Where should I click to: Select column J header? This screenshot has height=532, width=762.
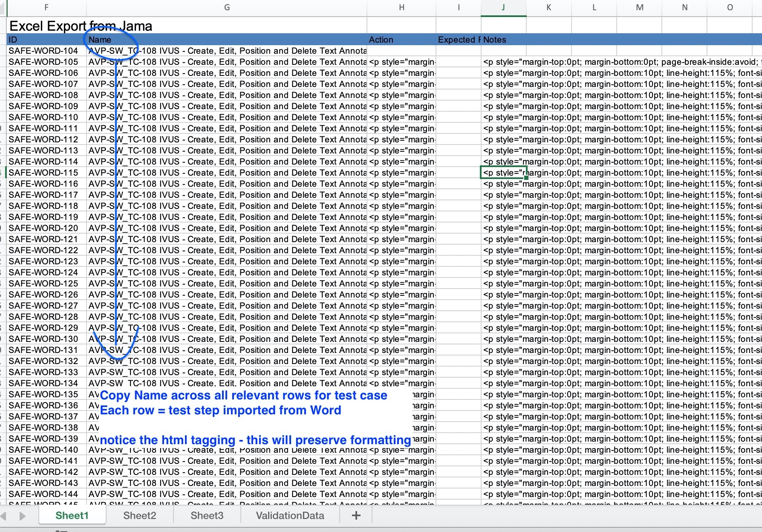[x=503, y=7]
